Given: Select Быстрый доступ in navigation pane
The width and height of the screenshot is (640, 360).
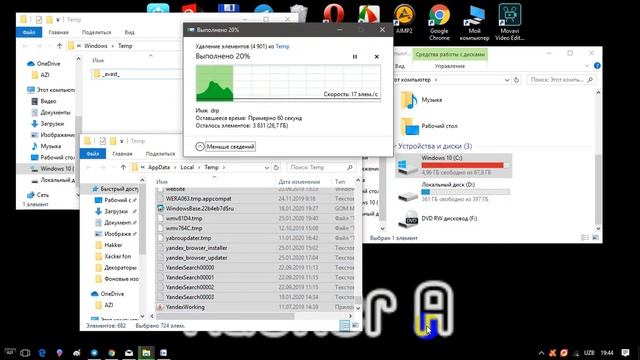Looking at the screenshot, I should (x=114, y=189).
